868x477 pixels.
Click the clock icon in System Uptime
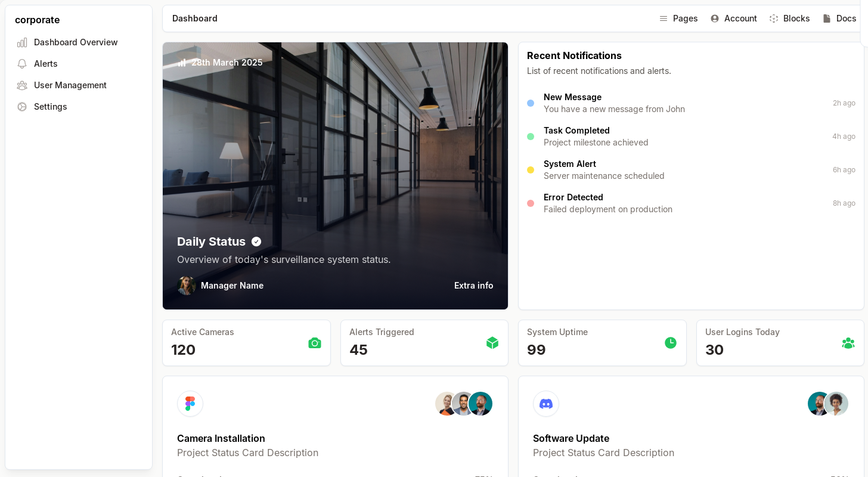pos(671,343)
